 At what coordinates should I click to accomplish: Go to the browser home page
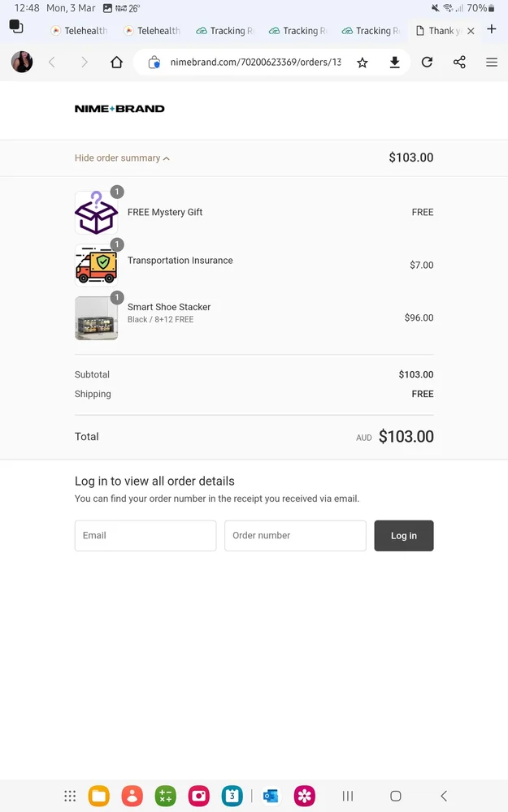pyautogui.click(x=116, y=63)
